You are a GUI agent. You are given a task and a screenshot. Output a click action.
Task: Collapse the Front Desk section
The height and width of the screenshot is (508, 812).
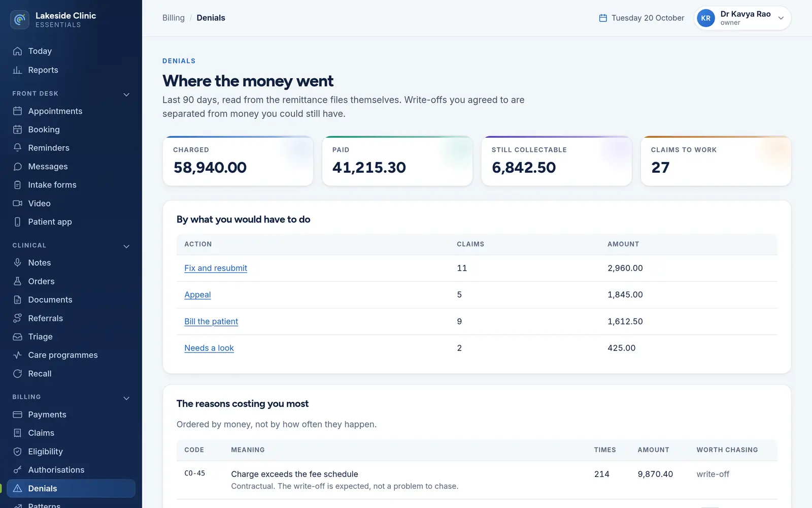tap(126, 94)
